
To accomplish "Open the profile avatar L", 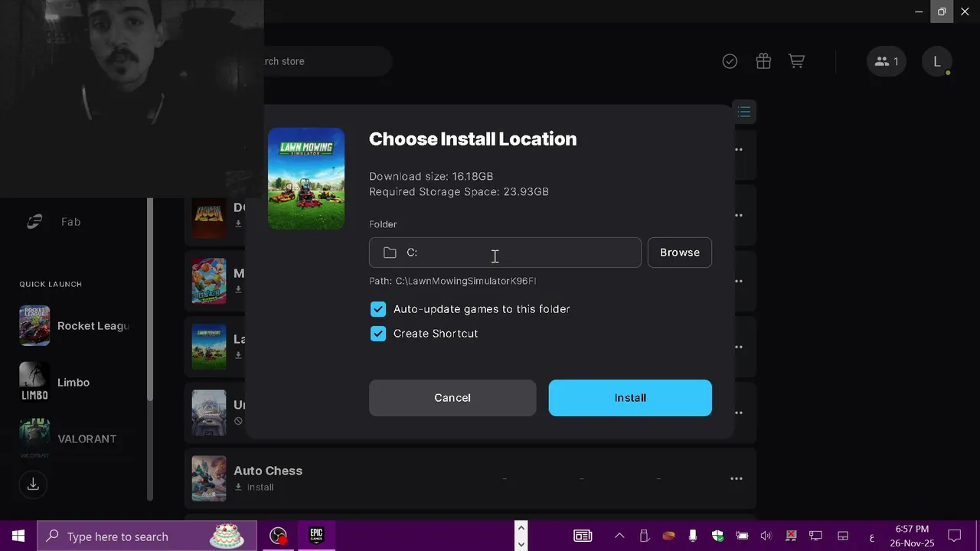I will 937,61.
